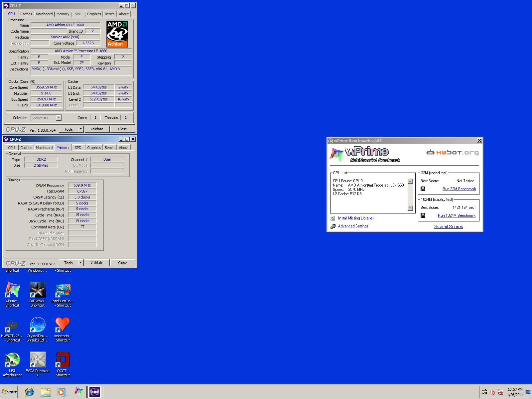Click the DRAM Frequency 509.9 MHz value
This screenshot has height=399, width=532.
(82, 185)
